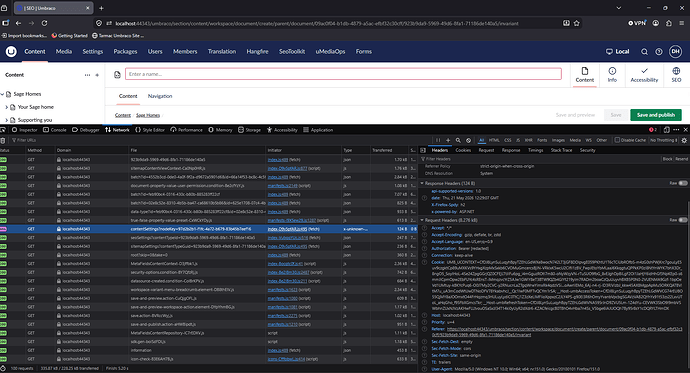The width and height of the screenshot is (690, 373).
Task: Open the SeoToolkit section
Action: [x=292, y=51]
